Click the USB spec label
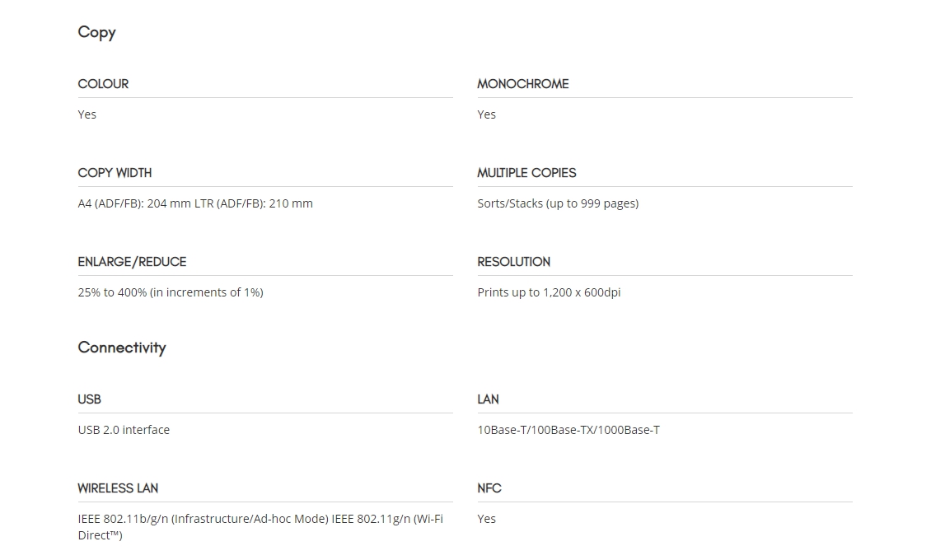The height and width of the screenshot is (560, 931). pyautogui.click(x=90, y=399)
